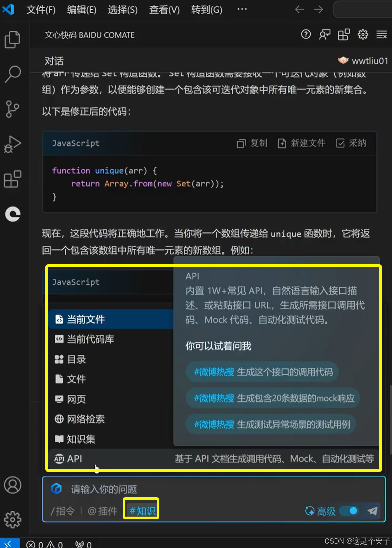The height and width of the screenshot is (548, 392).
Task: Select 当前代码库 in knowledge list
Action: coord(111,339)
